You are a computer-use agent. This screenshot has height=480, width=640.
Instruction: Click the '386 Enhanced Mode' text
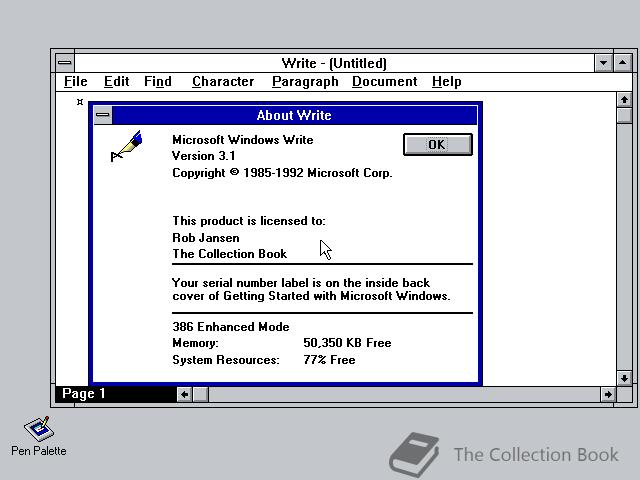point(231,327)
